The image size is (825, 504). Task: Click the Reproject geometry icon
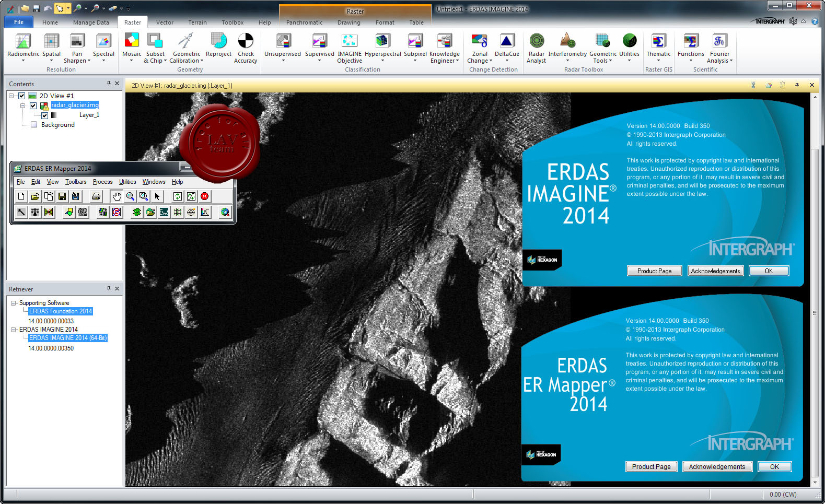(x=218, y=41)
